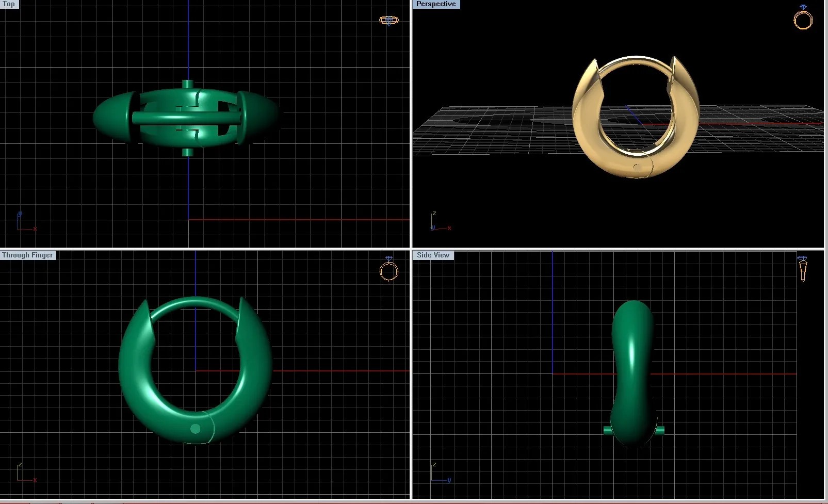
Task: Click the ring orientation icon in Top viewport
Action: (x=388, y=21)
